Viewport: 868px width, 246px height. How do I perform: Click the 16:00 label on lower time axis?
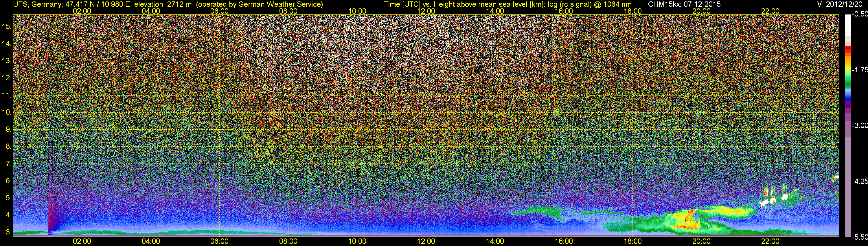(564, 241)
